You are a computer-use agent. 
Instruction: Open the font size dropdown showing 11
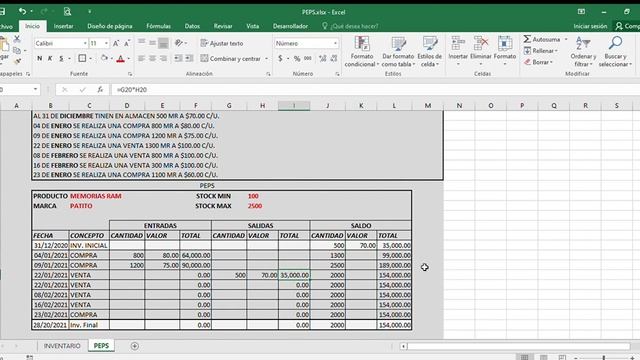tap(106, 43)
